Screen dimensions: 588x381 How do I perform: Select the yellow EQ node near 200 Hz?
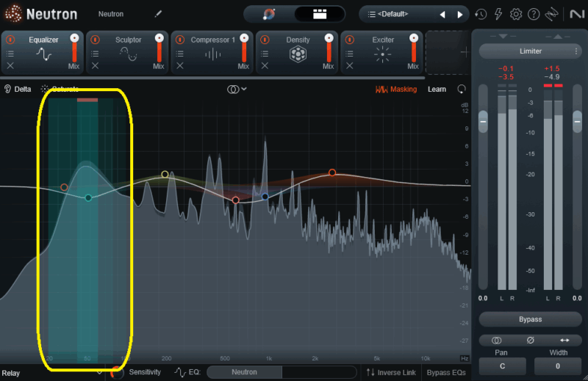tap(165, 174)
